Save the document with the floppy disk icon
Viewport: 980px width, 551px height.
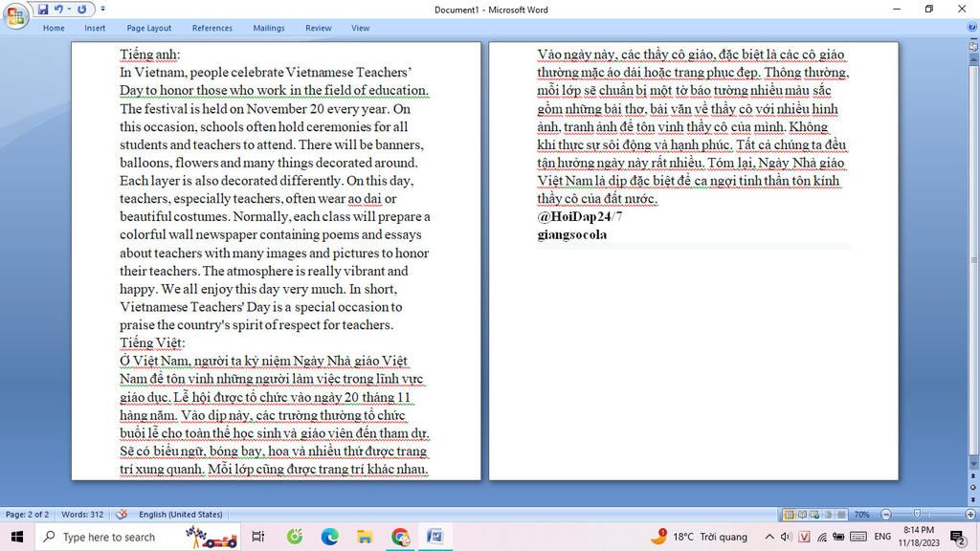click(x=42, y=10)
